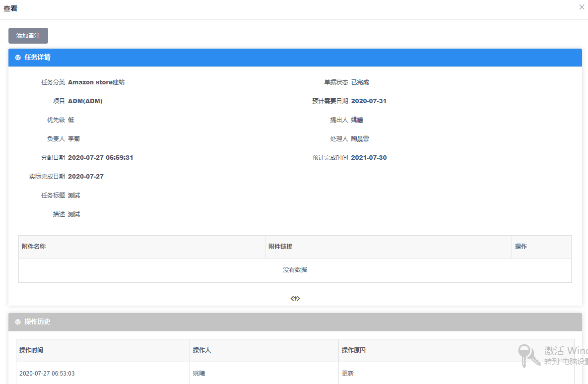Select the 操作历史 panel title
The height and width of the screenshot is (384, 588).
38,322
